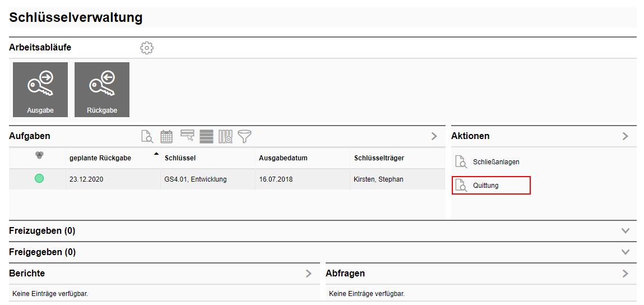Click the Freizugeben (0) heading
The image size is (644, 305).
(x=42, y=231)
